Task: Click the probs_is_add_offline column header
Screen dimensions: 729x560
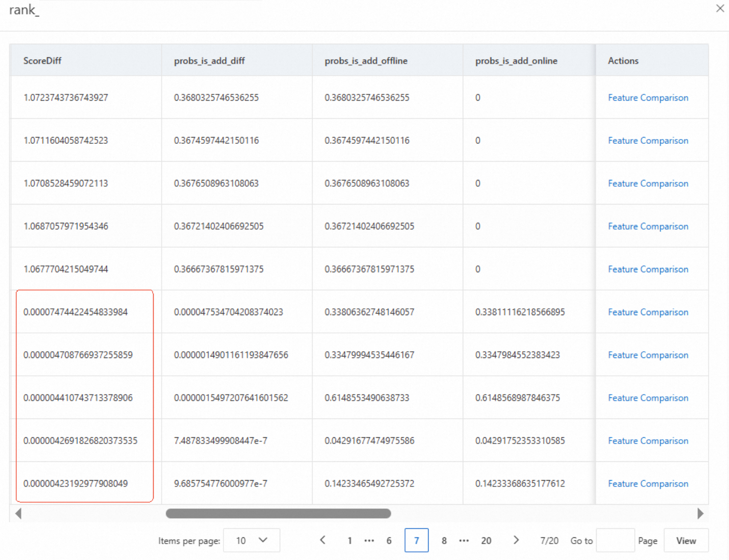Action: [x=388, y=61]
